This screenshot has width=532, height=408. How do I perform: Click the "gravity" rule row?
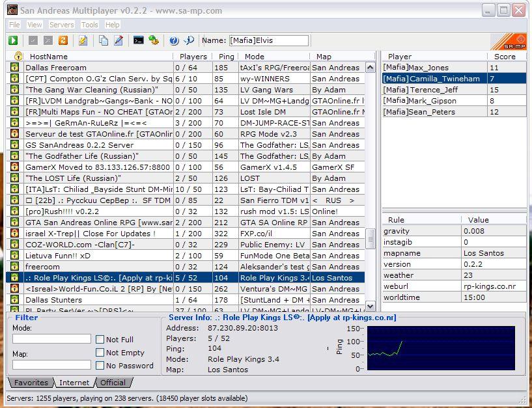(455, 231)
